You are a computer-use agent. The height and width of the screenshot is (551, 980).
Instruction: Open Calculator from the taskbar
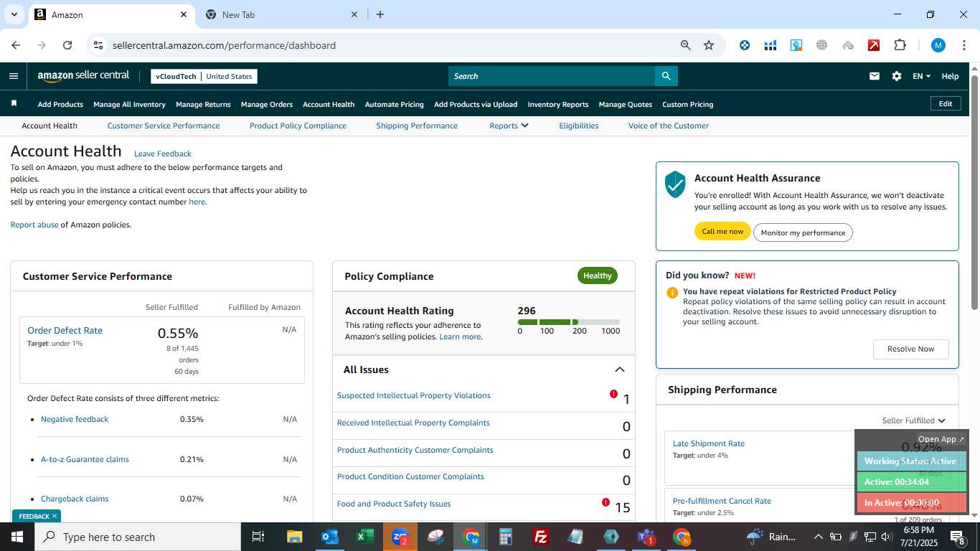coord(506,537)
